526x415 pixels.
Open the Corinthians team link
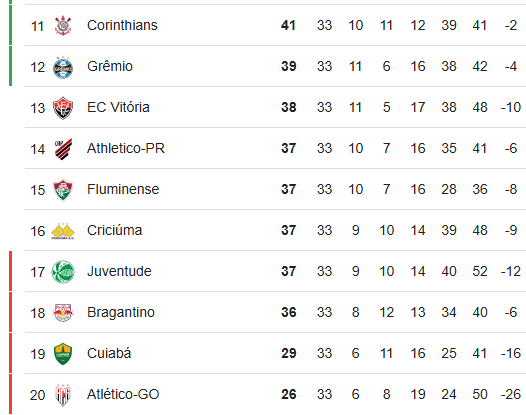[122, 25]
